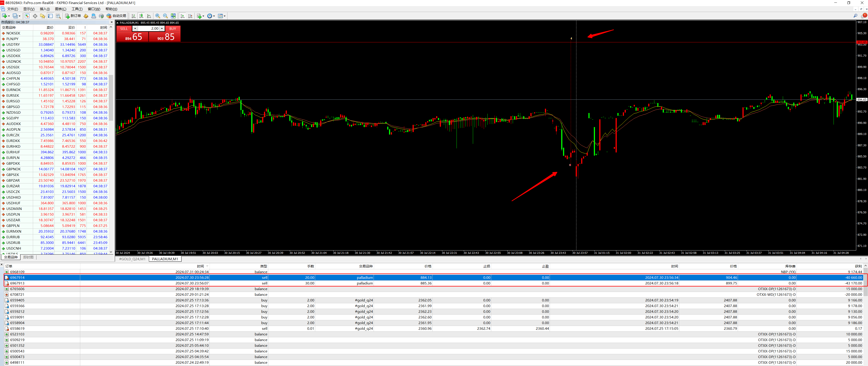This screenshot has width=868, height=366.
Task: Click the 903.85 buy price panel
Action: click(x=165, y=37)
